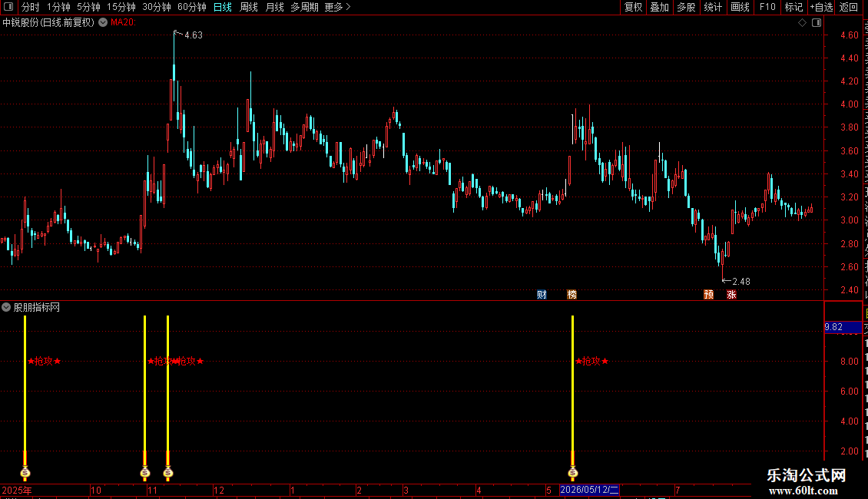Click the ★抢攻★ label near May signal
Screen dimensions: 868x499
pyautogui.click(x=591, y=362)
